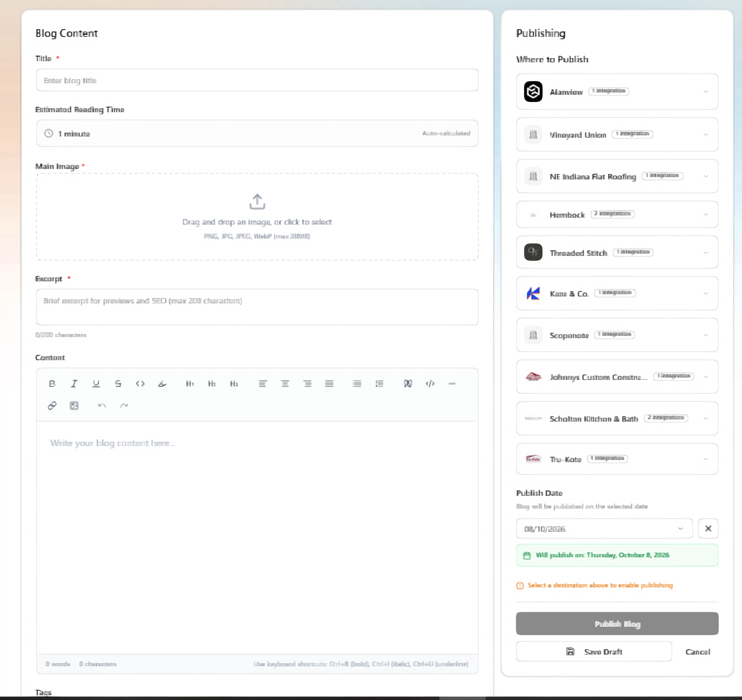The height and width of the screenshot is (700, 742).
Task: Click the Alamview logo icon
Action: 533,92
